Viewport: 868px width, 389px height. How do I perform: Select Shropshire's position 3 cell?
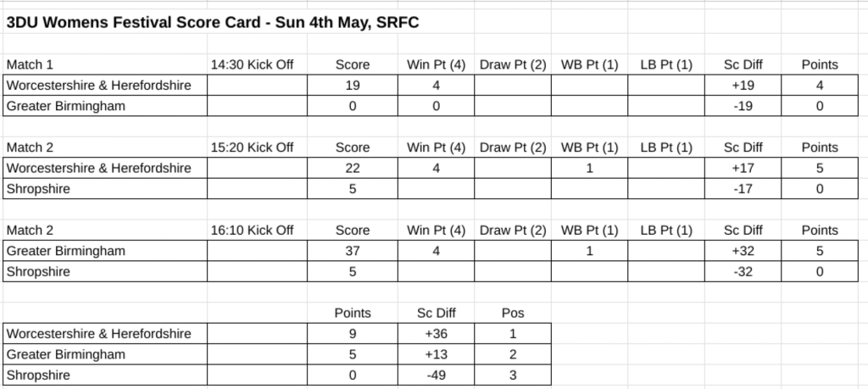click(513, 375)
